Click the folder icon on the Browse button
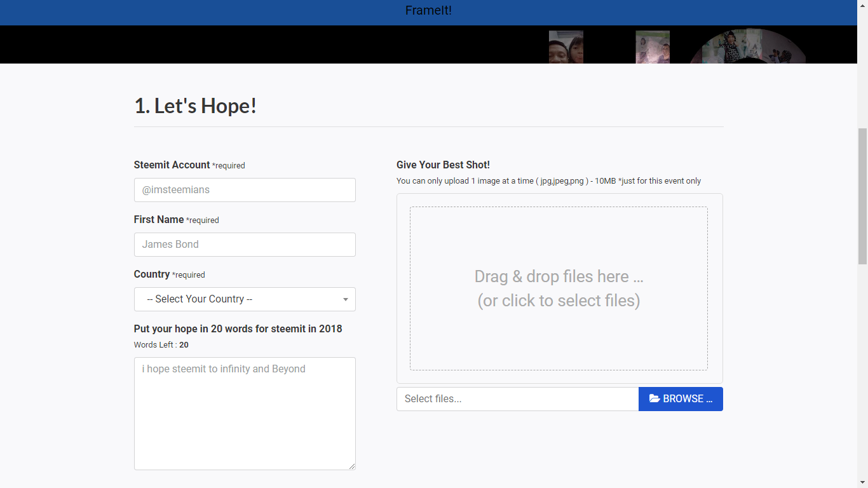Viewport: 868px width, 488px height. point(654,399)
